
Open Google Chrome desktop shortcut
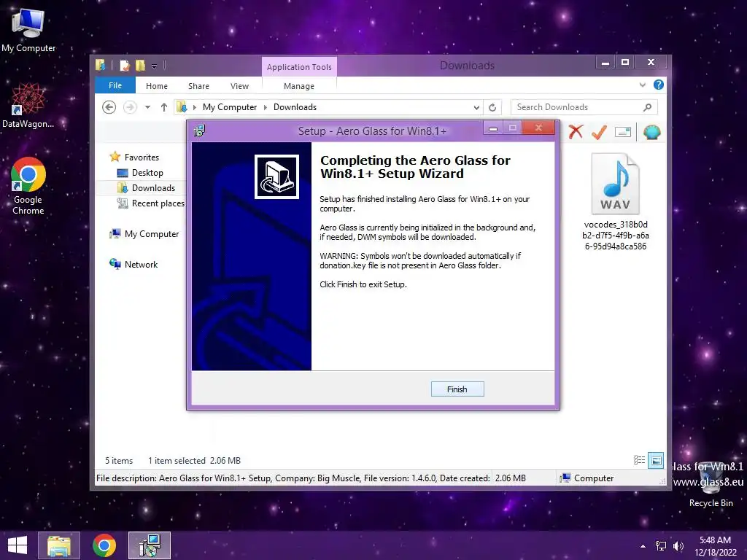coord(28,186)
